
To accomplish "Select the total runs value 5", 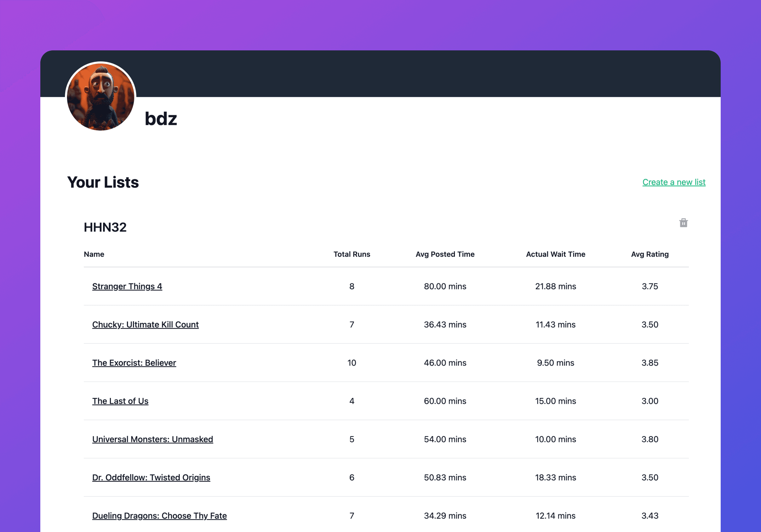I will 352,439.
